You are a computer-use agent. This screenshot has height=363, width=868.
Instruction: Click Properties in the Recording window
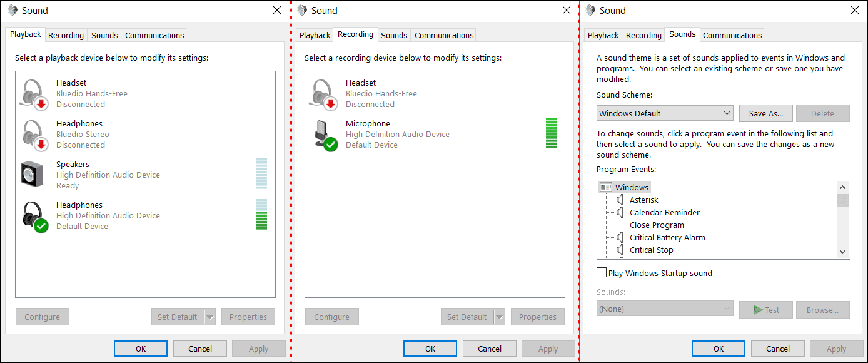point(538,317)
